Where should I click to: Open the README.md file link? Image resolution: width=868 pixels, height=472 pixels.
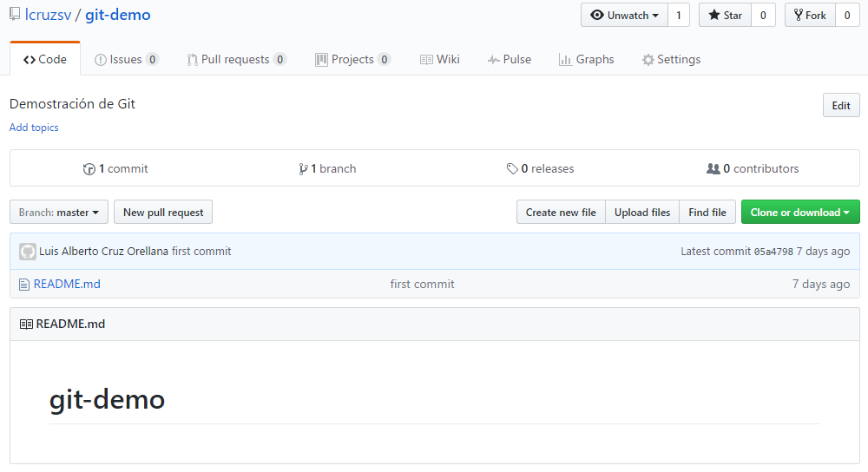coord(67,284)
